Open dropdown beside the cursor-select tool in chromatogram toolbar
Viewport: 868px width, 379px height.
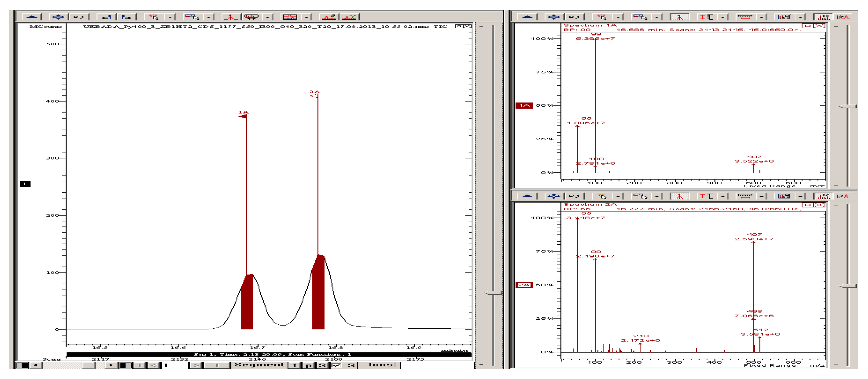click(170, 17)
